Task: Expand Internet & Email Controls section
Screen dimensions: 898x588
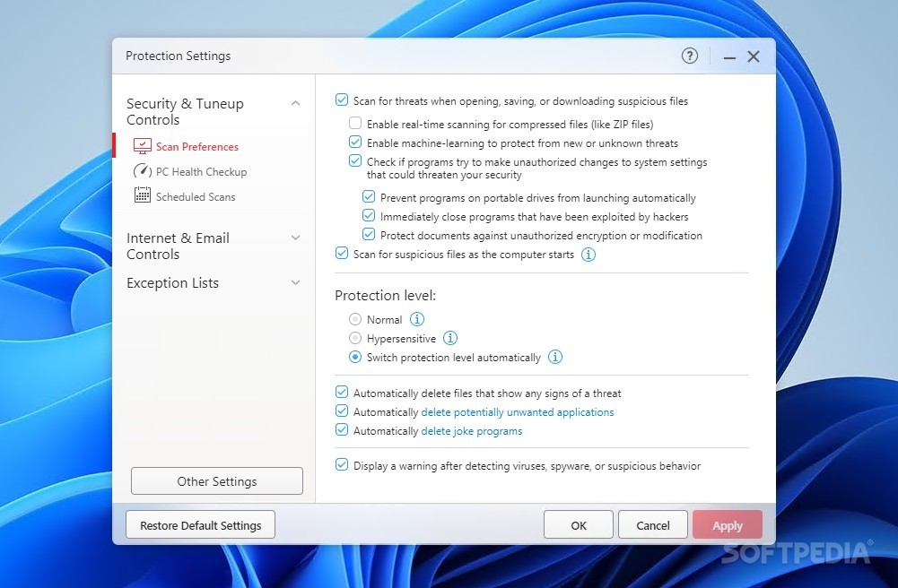Action: (295, 238)
